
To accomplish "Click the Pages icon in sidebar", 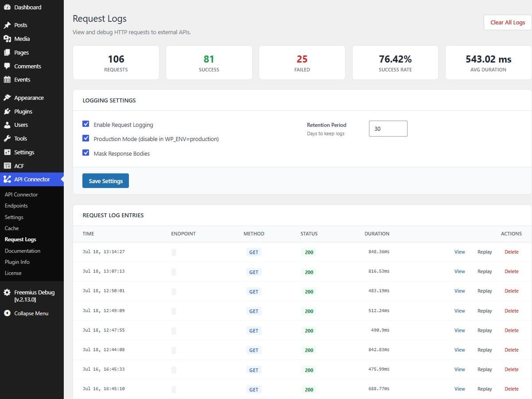I will tap(7, 52).
